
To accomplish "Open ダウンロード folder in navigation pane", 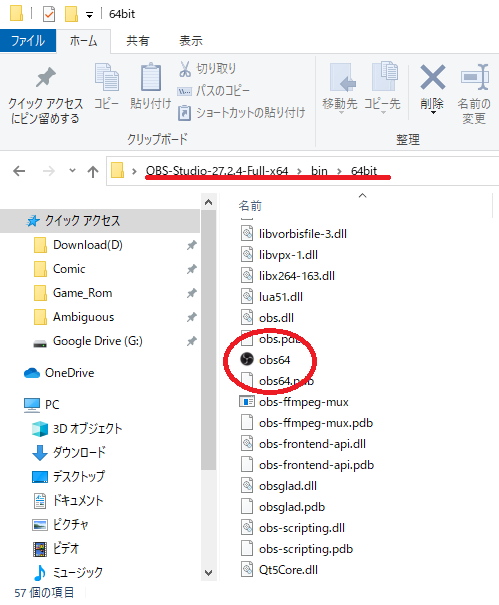I will (x=69, y=452).
